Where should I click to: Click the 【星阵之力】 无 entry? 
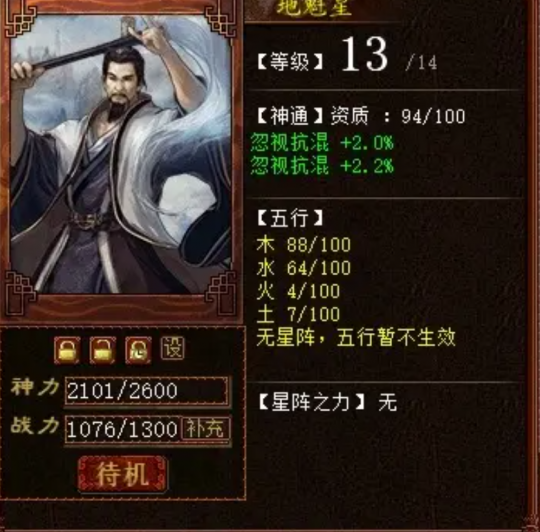(328, 402)
